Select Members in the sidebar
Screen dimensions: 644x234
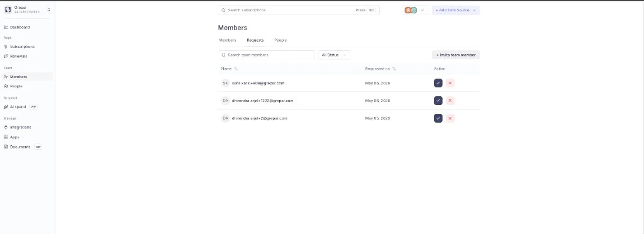(27, 76)
